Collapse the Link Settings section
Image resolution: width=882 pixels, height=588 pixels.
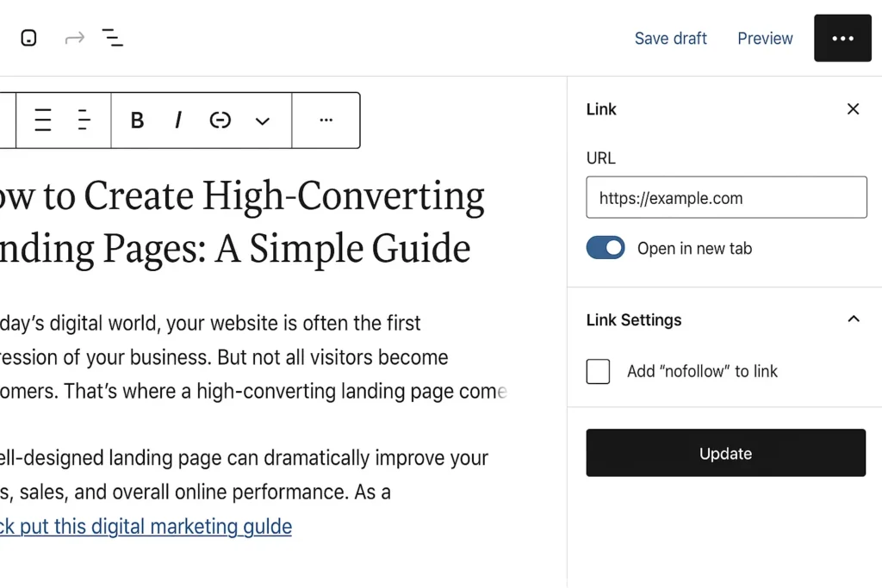tap(853, 319)
